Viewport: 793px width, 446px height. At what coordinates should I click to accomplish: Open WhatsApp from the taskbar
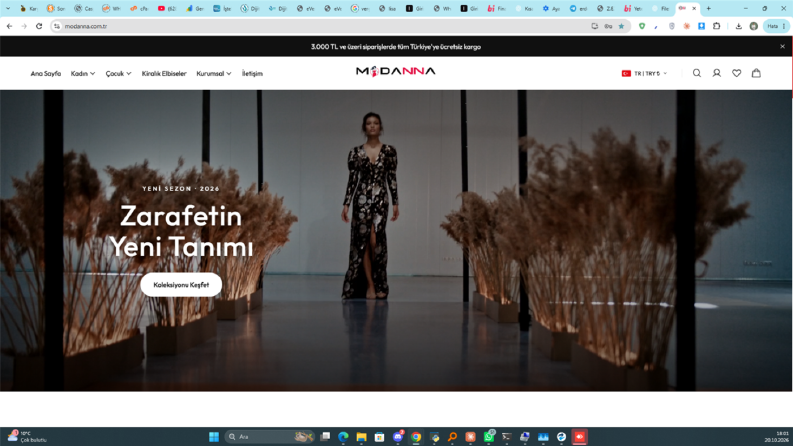coord(489,437)
